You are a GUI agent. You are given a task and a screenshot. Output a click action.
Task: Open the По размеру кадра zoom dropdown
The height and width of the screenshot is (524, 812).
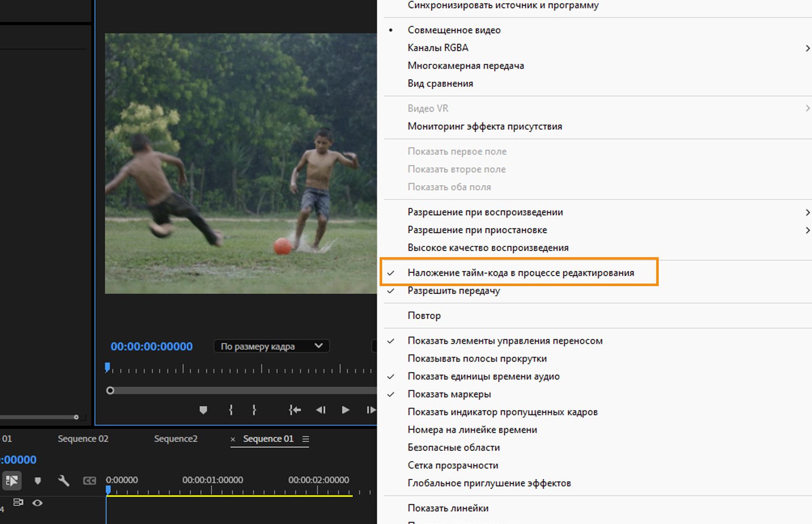click(272, 346)
